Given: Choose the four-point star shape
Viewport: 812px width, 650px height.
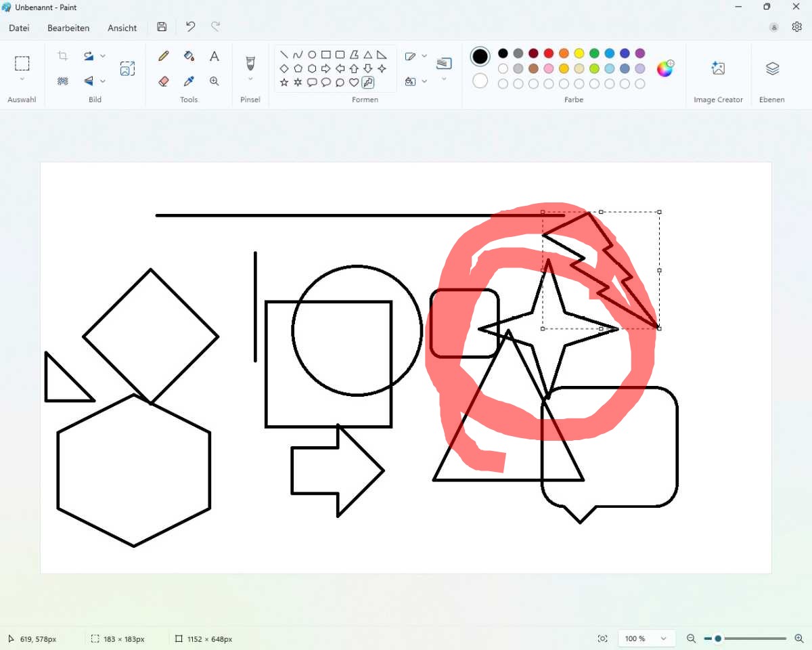Looking at the screenshot, I should click(x=382, y=68).
